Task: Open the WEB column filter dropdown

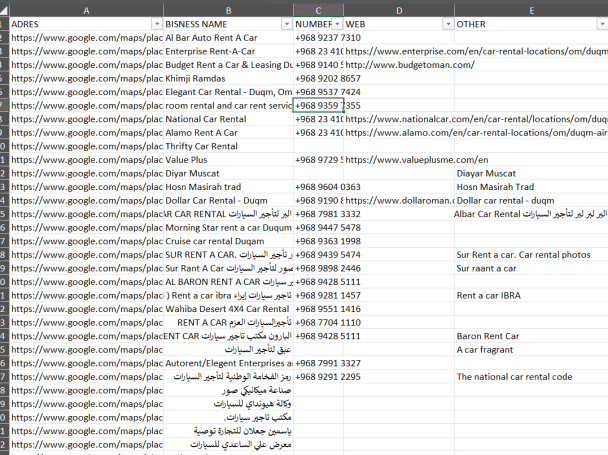Action: pos(448,24)
